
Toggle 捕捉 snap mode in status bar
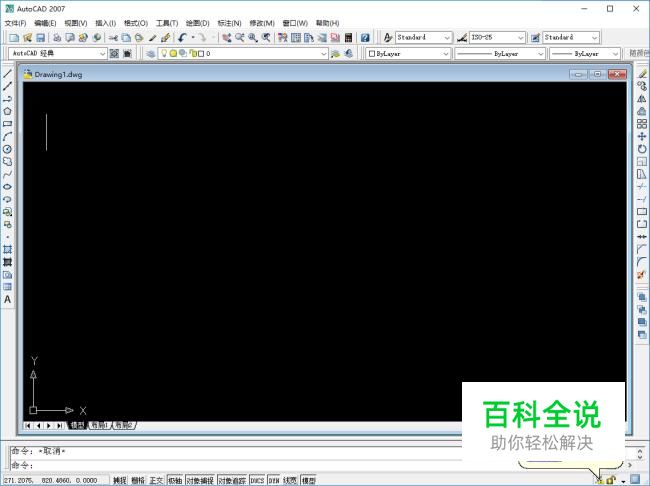coord(120,480)
